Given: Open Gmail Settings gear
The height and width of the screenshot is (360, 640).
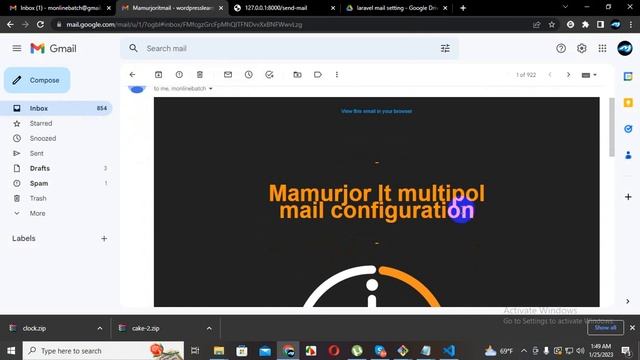Looking at the screenshot, I should tap(582, 48).
